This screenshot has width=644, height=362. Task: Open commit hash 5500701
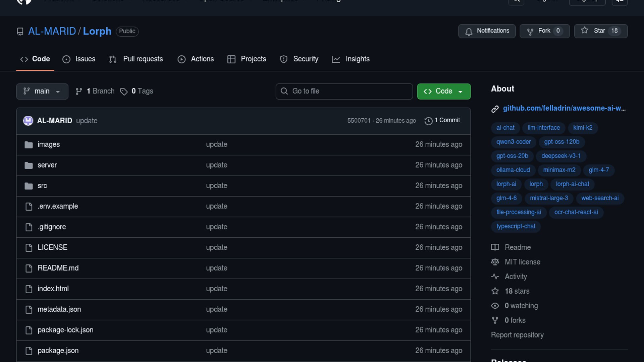[359, 121]
